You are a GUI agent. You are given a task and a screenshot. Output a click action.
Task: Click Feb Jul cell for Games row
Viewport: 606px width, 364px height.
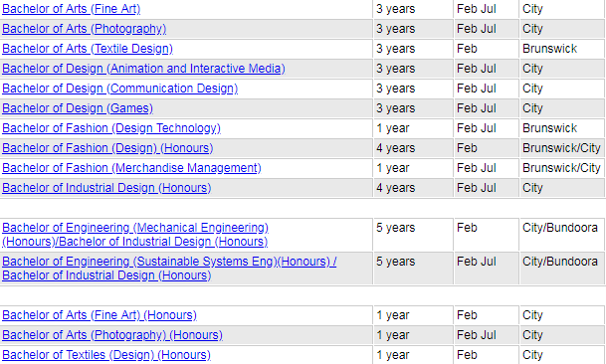487,108
